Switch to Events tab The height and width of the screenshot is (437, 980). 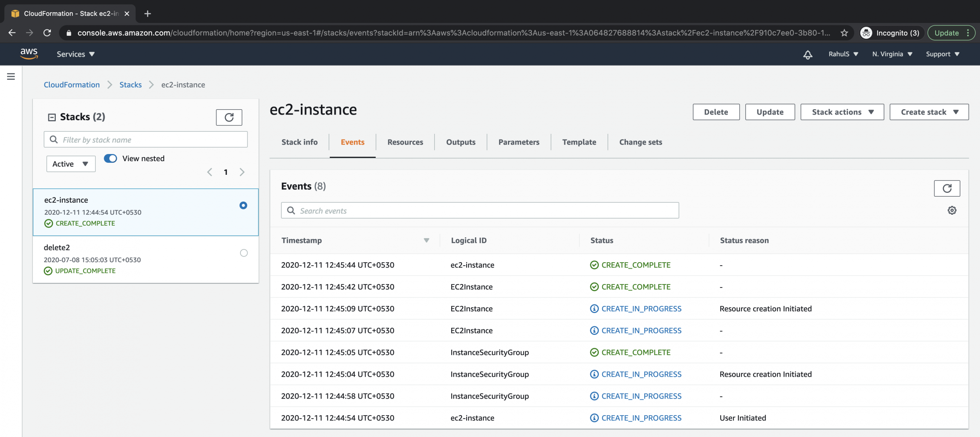click(352, 142)
